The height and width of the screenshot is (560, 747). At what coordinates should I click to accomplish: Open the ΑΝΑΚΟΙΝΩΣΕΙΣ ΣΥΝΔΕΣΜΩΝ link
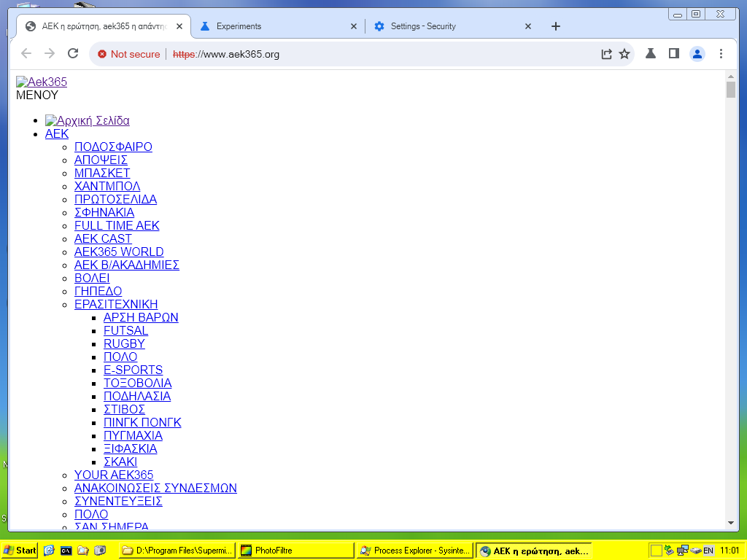(155, 488)
